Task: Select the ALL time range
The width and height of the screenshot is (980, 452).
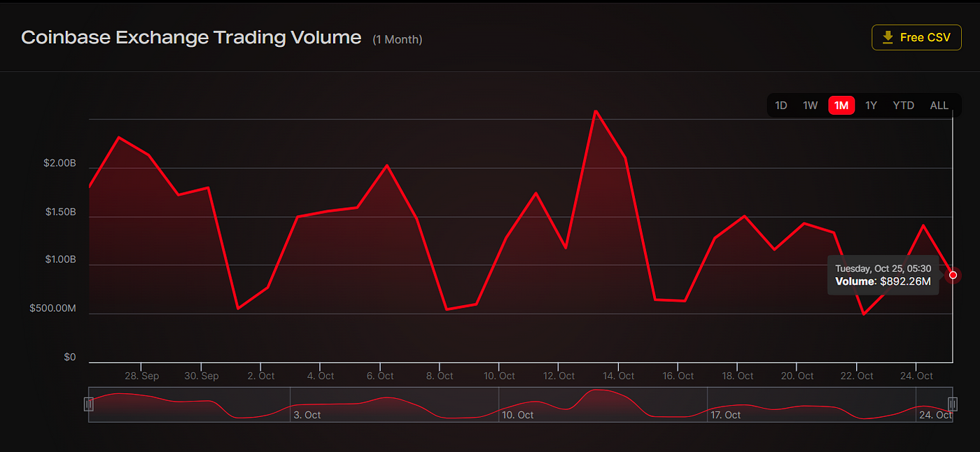Action: tap(939, 106)
